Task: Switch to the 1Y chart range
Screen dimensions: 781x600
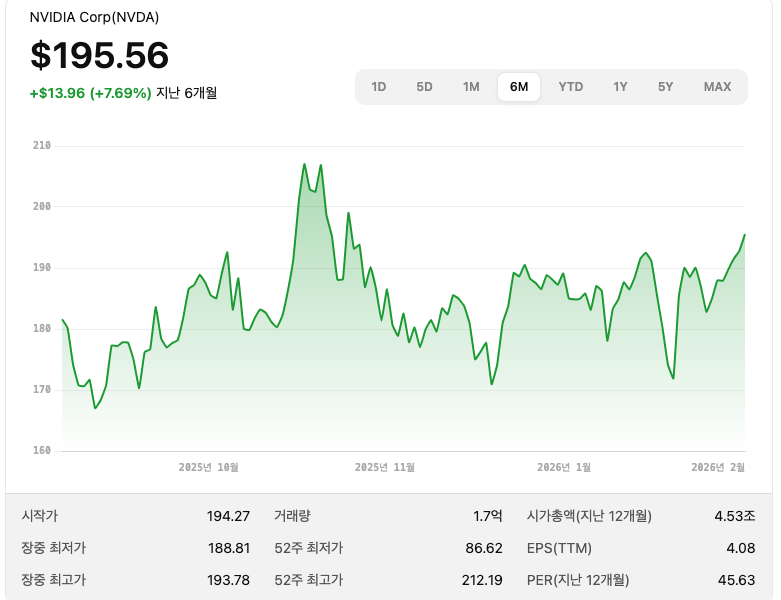Action: (x=621, y=87)
